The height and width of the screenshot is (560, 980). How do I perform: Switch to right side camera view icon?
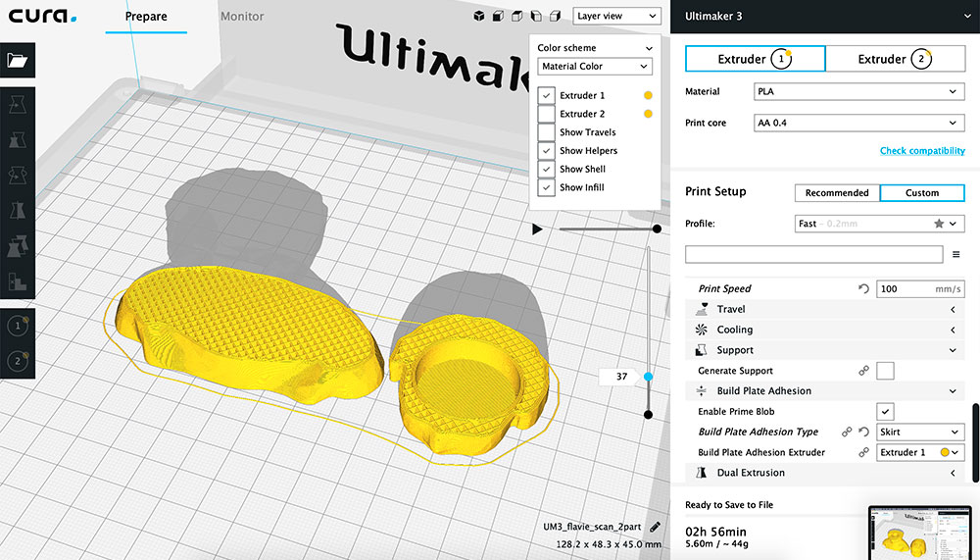(x=555, y=17)
